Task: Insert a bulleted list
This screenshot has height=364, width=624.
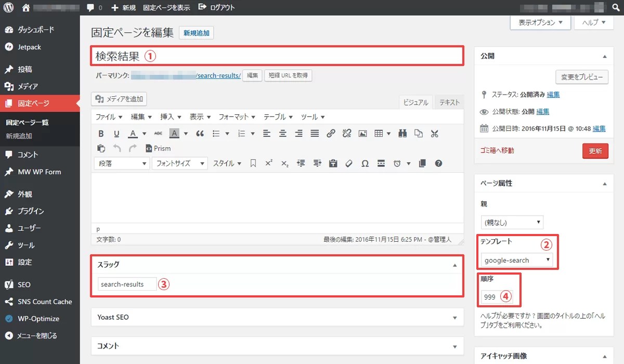Action: tap(216, 134)
